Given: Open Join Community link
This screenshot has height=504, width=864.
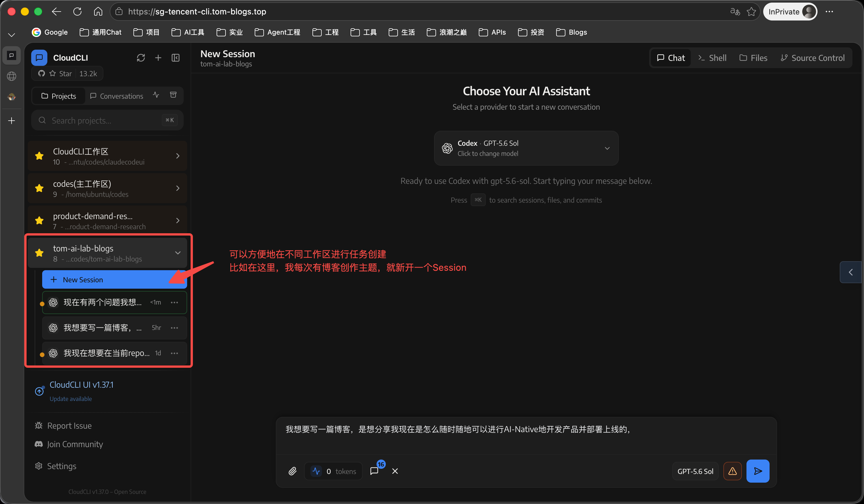Looking at the screenshot, I should point(69,444).
